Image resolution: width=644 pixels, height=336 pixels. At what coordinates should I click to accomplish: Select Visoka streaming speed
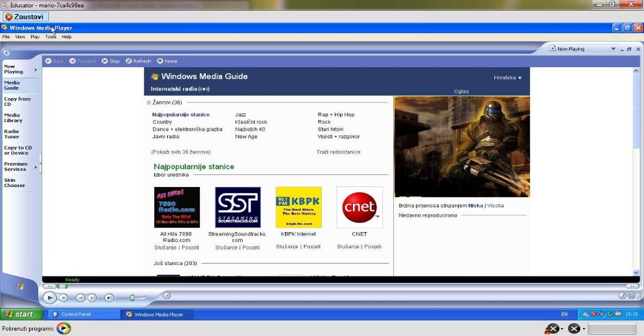495,206
